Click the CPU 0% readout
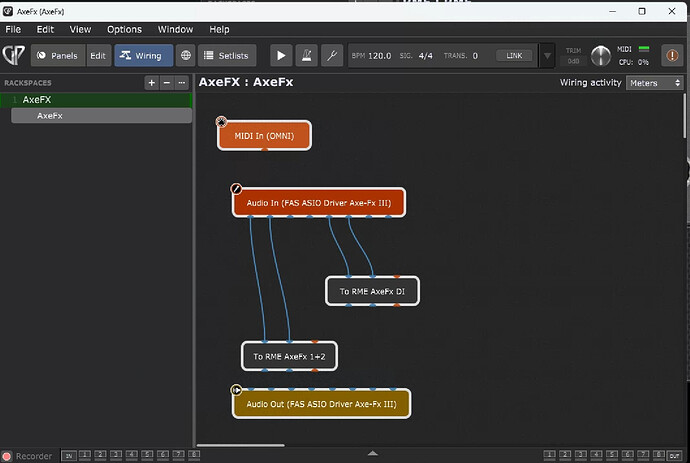 click(x=634, y=62)
